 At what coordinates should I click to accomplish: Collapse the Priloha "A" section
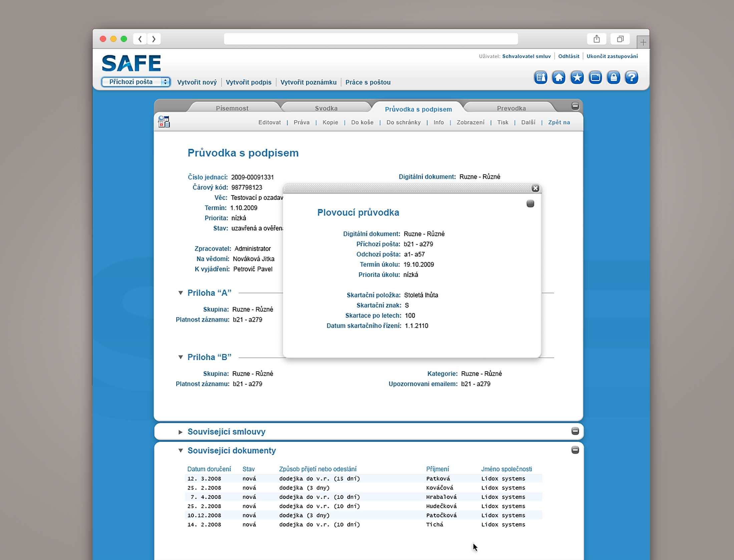point(180,293)
